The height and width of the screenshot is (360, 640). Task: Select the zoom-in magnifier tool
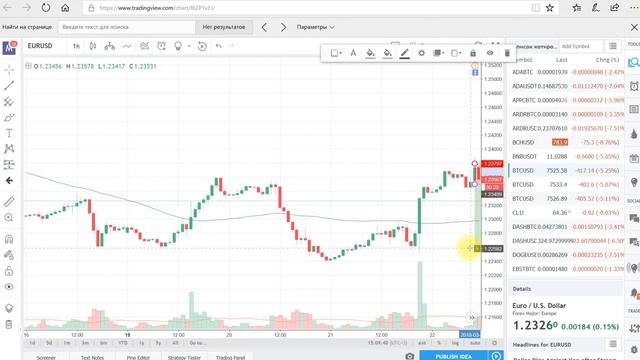pos(9,218)
